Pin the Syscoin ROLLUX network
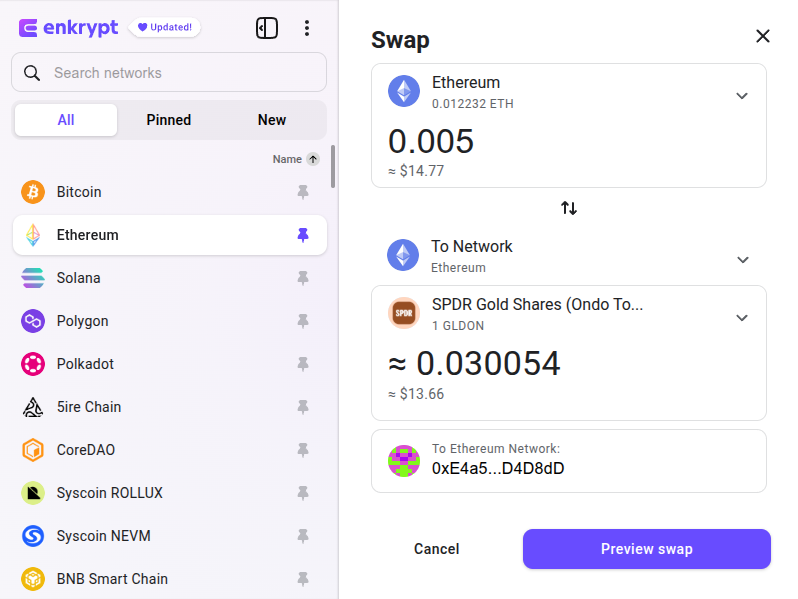This screenshot has width=798, height=599. (303, 493)
